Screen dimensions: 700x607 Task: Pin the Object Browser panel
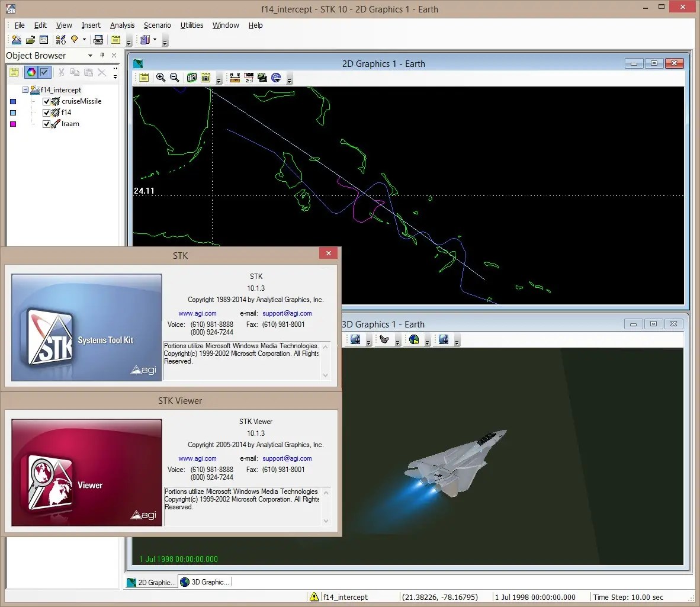click(102, 55)
